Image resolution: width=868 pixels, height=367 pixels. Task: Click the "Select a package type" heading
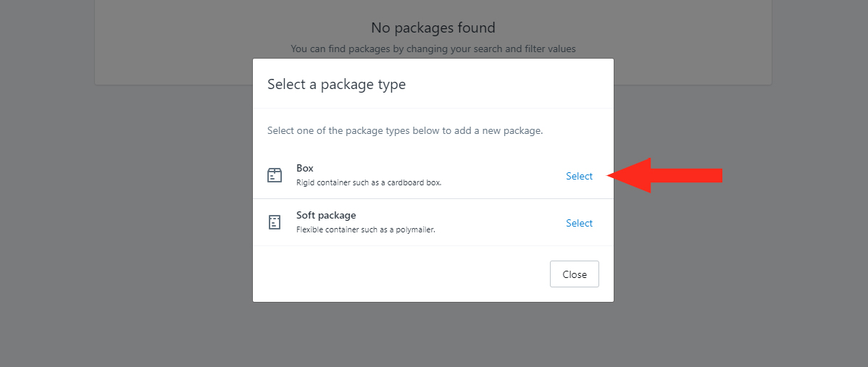pos(337,85)
